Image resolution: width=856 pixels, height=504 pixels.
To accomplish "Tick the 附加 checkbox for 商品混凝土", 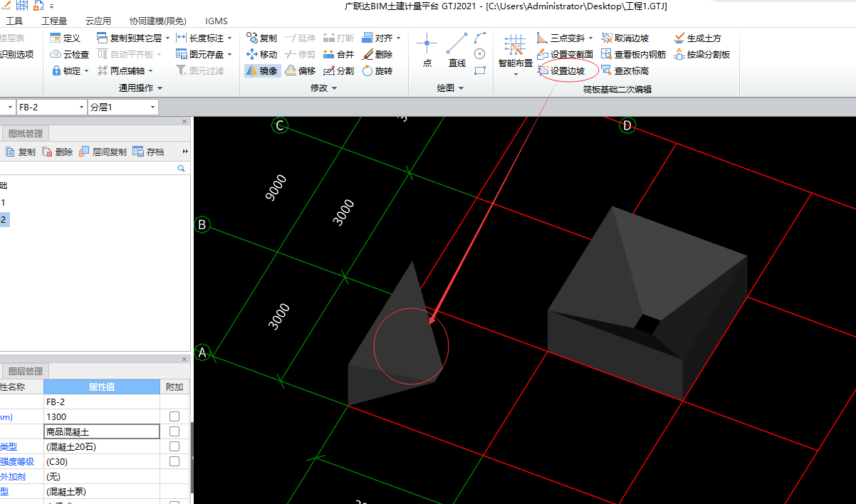I will 174,431.
